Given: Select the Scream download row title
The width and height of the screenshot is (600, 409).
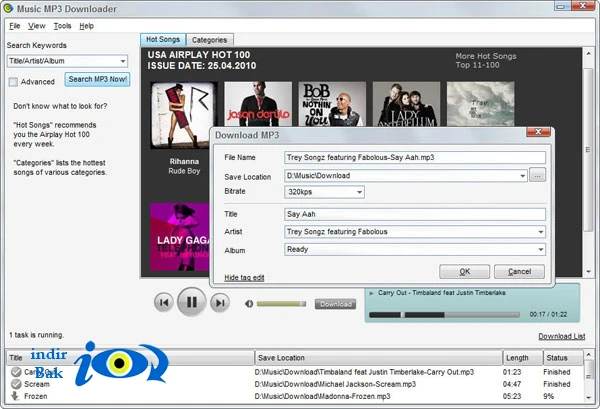Looking at the screenshot, I should (37, 384).
